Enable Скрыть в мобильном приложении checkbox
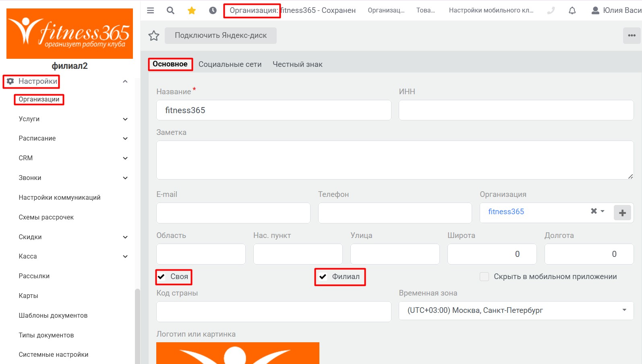Image resolution: width=642 pixels, height=364 pixels. tap(485, 277)
